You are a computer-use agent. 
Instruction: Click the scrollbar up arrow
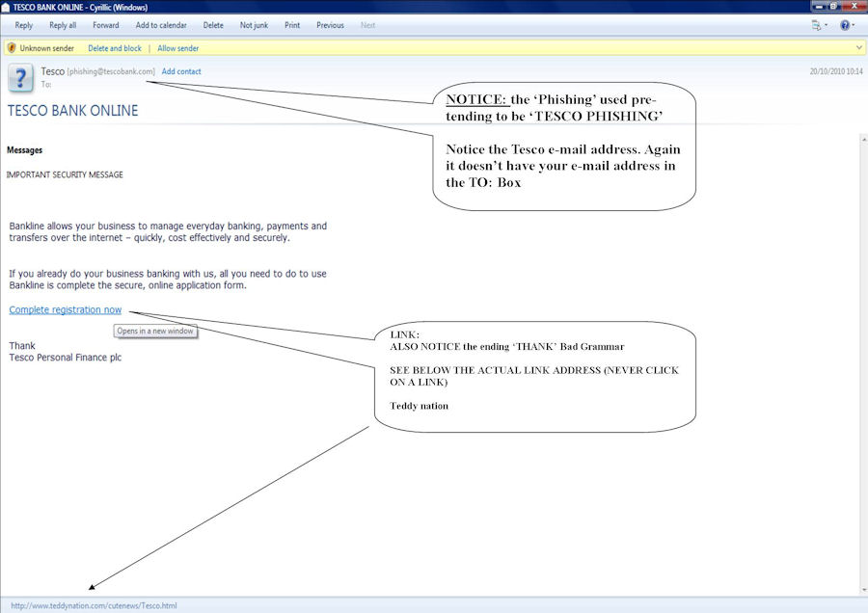tap(863, 138)
